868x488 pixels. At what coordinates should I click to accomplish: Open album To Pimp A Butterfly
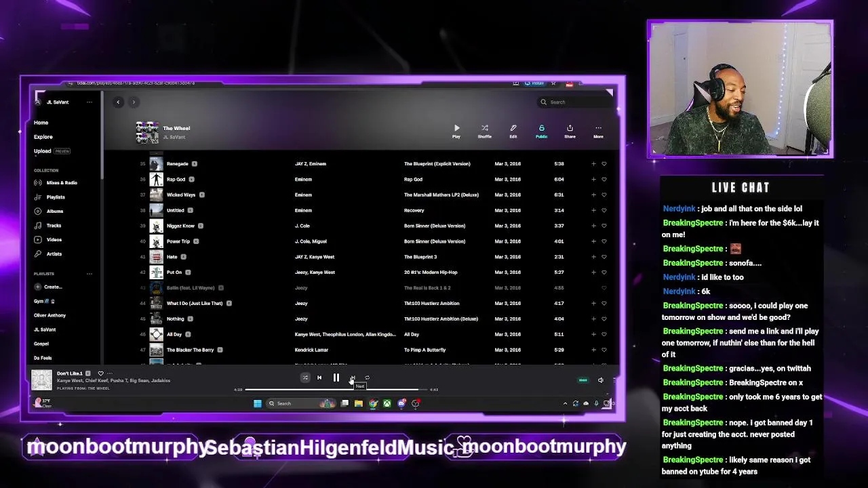(425, 350)
